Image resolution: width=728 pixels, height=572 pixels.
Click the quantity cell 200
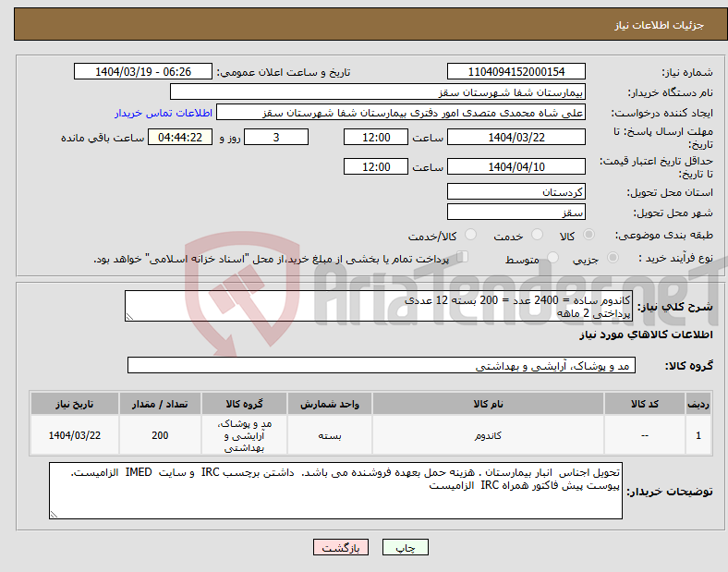(160, 435)
